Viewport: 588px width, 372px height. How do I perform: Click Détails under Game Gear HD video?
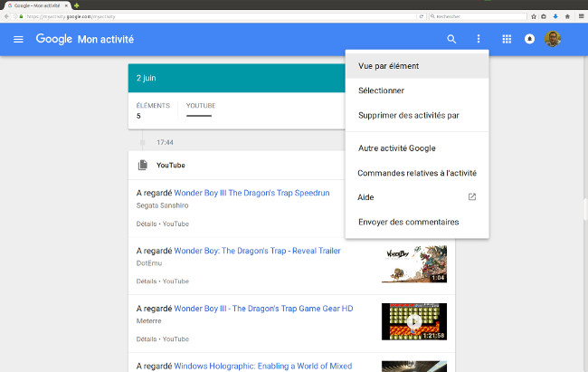pyautogui.click(x=147, y=339)
